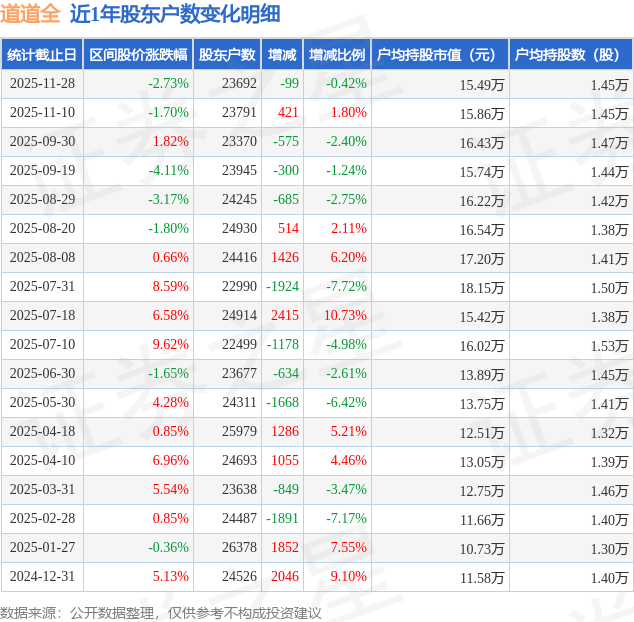Screen dimensions: 634x622
Task: Click the 近1年股东户数变化明细 title text
Action: coord(175,14)
